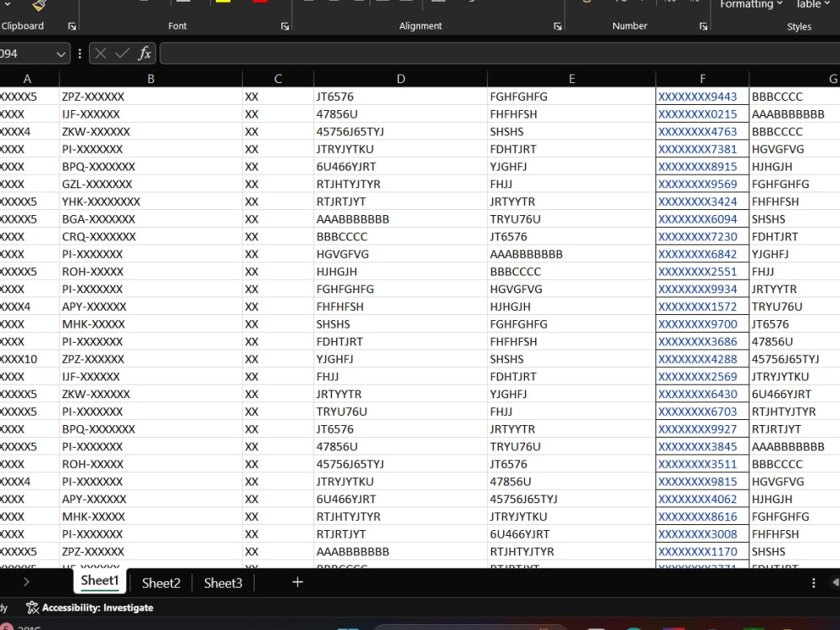The height and width of the screenshot is (630, 840).
Task: Open the Font settings dialog launcher
Action: (x=285, y=26)
